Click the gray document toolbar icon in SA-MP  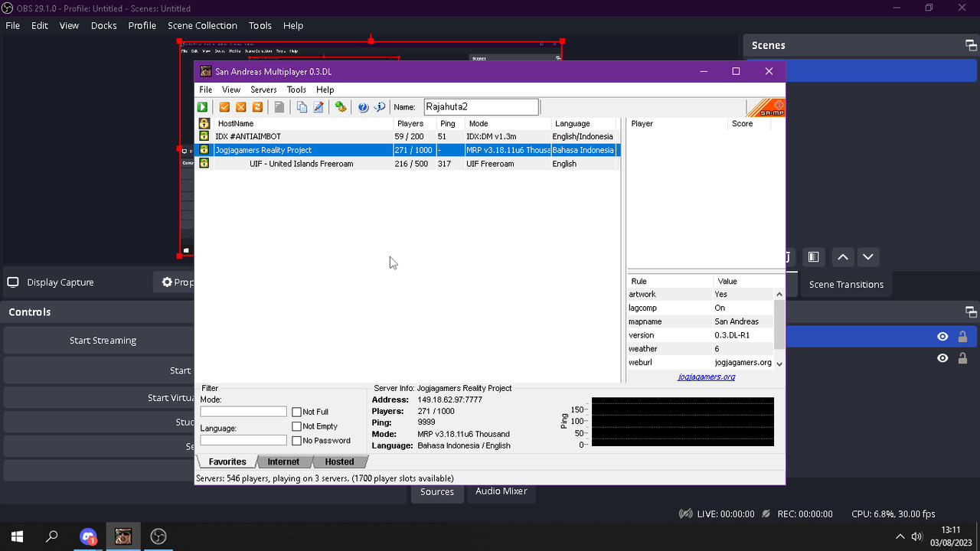279,107
